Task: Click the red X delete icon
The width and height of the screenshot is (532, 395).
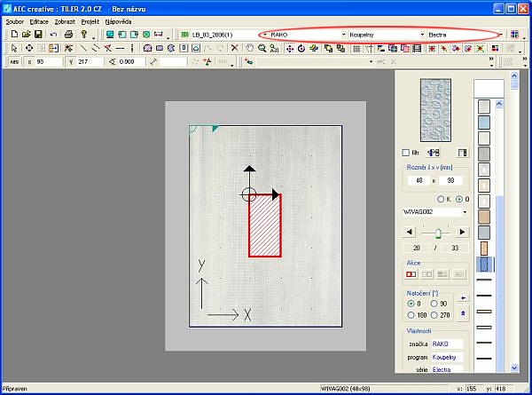Action: click(234, 48)
